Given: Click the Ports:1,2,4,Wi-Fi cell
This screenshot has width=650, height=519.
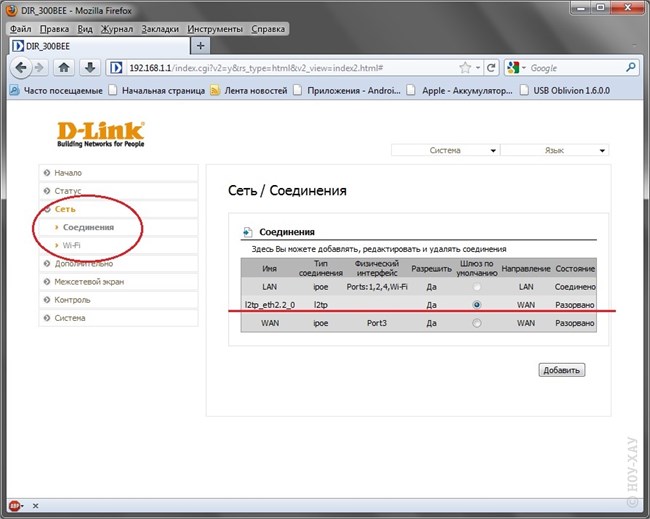Looking at the screenshot, I should 377,287.
